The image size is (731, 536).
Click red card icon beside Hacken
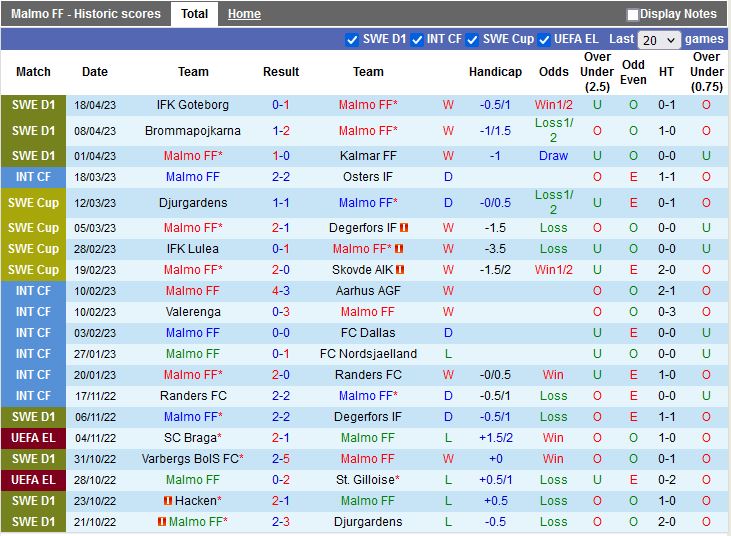(169, 500)
